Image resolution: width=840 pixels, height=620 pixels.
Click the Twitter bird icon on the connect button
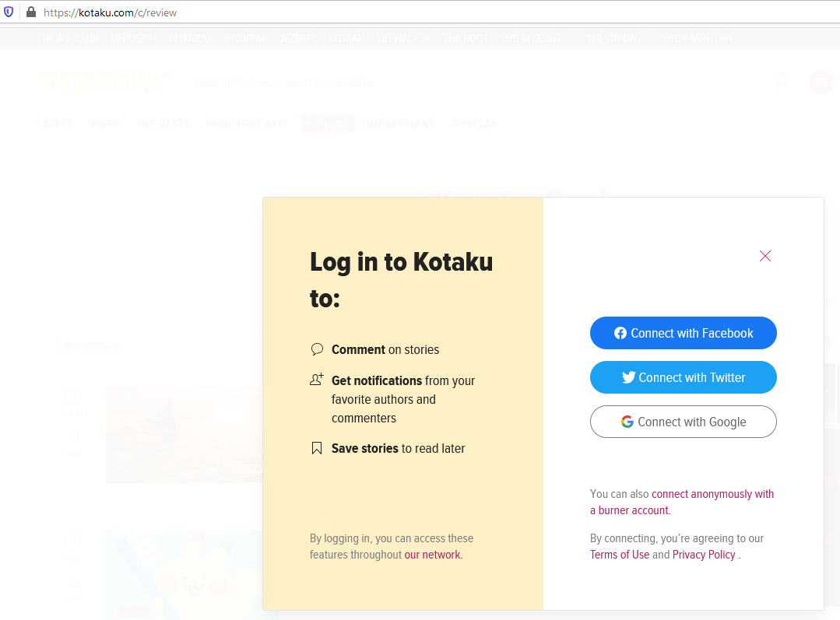tap(631, 377)
